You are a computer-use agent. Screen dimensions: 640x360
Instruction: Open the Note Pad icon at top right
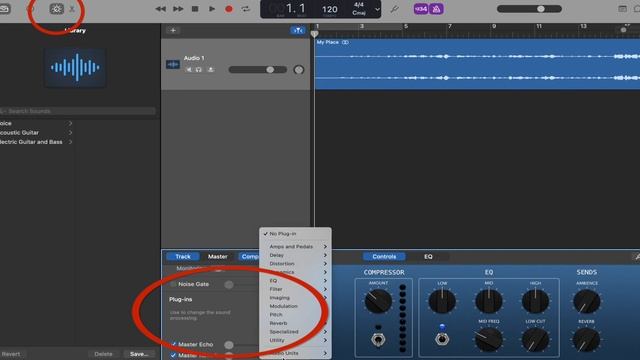click(x=622, y=9)
